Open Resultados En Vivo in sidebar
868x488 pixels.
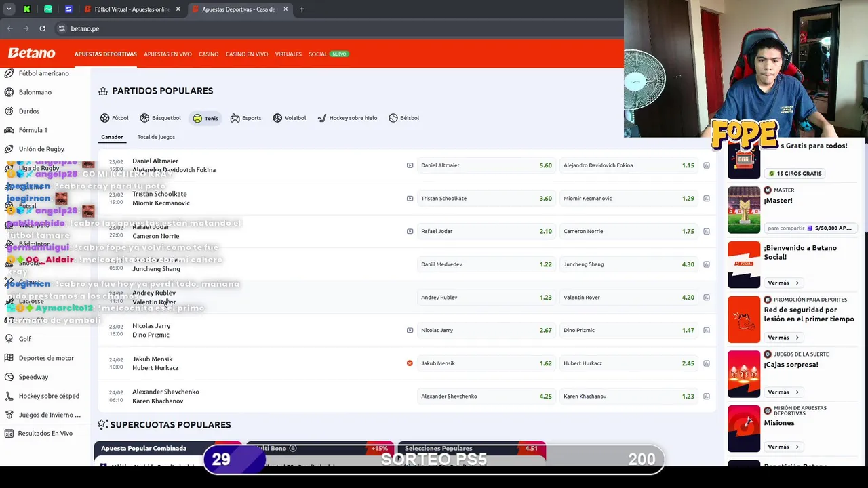pyautogui.click(x=45, y=434)
